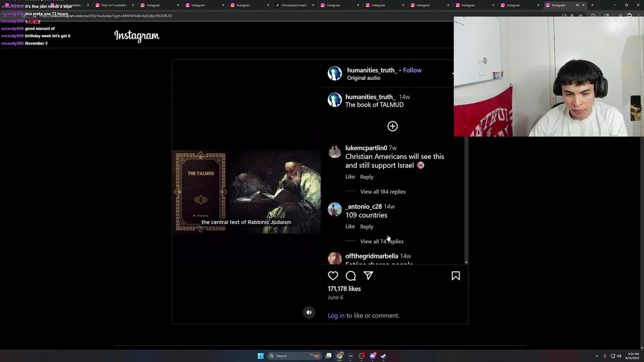Like the reel with heart icon
This screenshot has width=644, height=362.
tap(333, 276)
